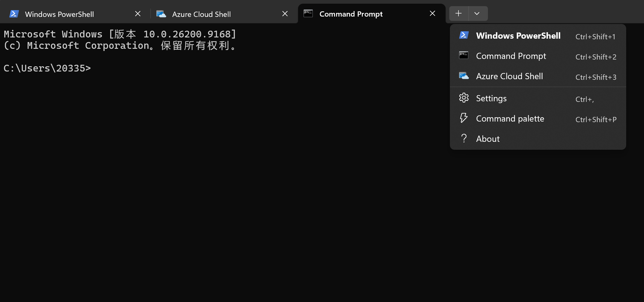Click the Command palette lightning icon
The height and width of the screenshot is (302, 644).
click(464, 118)
